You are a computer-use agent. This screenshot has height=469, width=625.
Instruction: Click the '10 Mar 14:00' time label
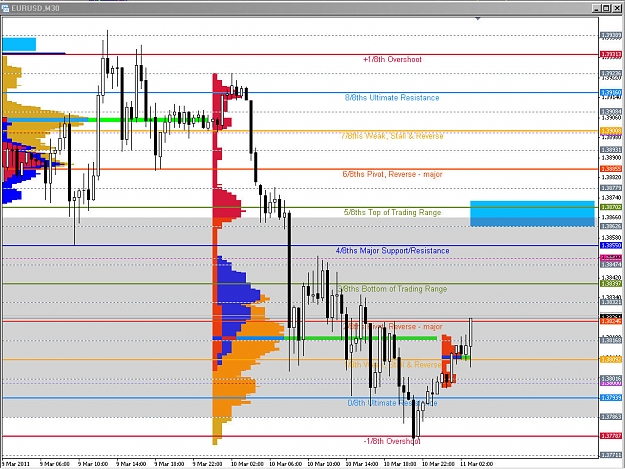click(362, 464)
